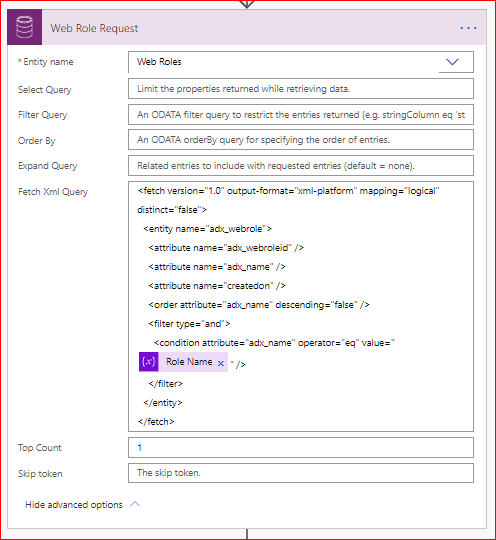Click the Order By input field
The image size is (496, 540).
(x=301, y=140)
